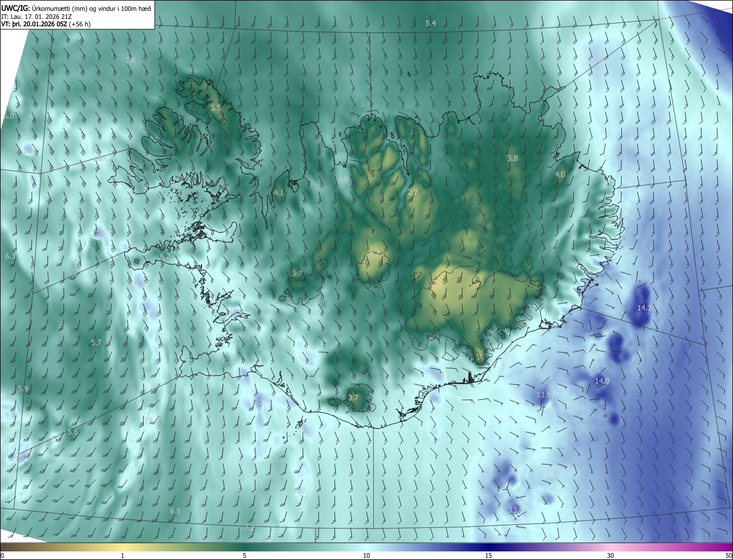Click the 3.8 value label on the map
Screen dimensions: 733x560
pyautogui.click(x=513, y=158)
